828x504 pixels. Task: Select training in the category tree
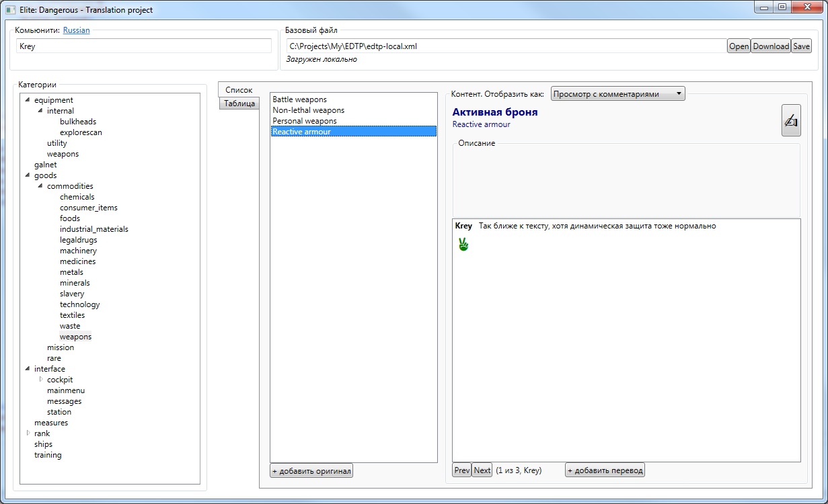pos(48,455)
